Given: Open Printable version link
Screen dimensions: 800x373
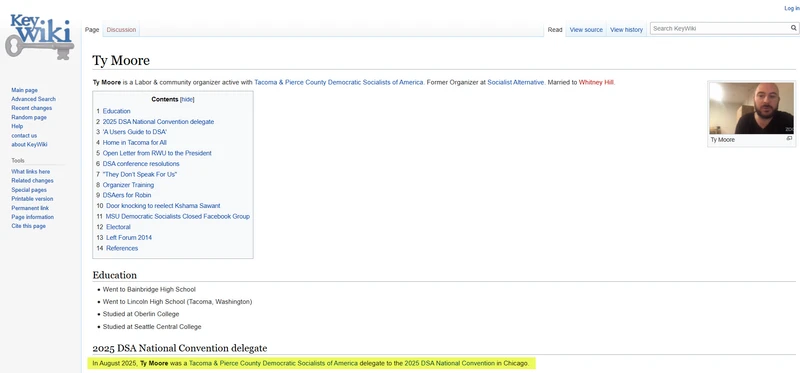Looking at the screenshot, I should (32, 199).
